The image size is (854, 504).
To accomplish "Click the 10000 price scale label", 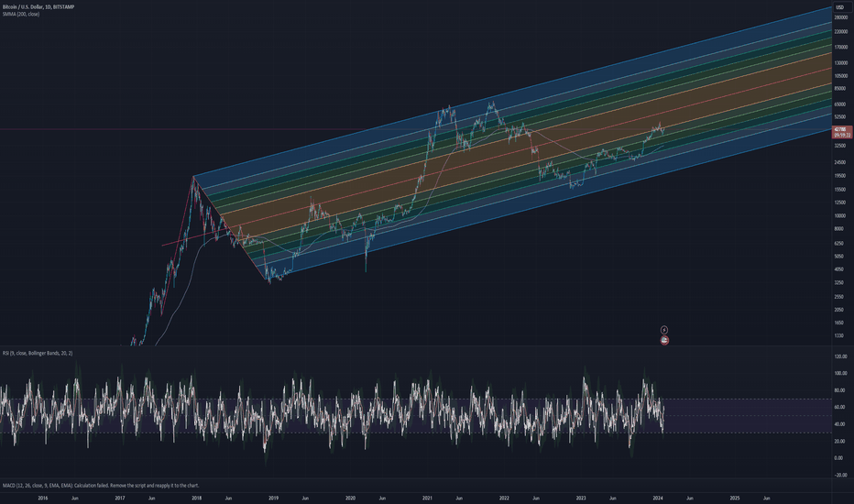I will [840, 215].
